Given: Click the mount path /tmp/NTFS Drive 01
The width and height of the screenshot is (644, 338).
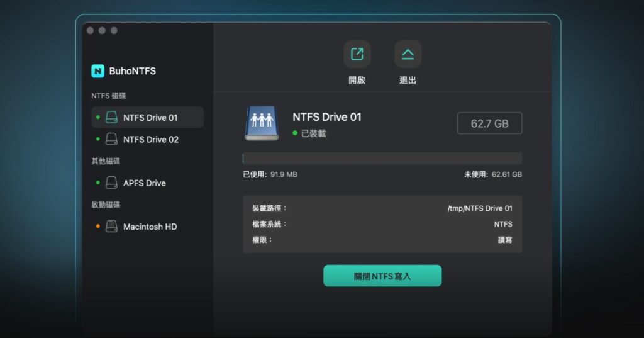Looking at the screenshot, I should (479, 208).
